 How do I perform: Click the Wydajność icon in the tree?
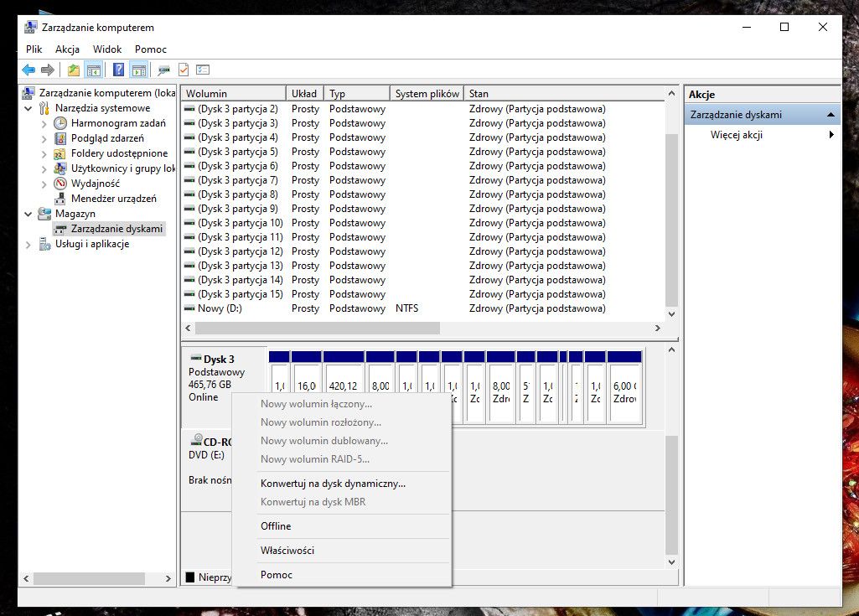[60, 184]
